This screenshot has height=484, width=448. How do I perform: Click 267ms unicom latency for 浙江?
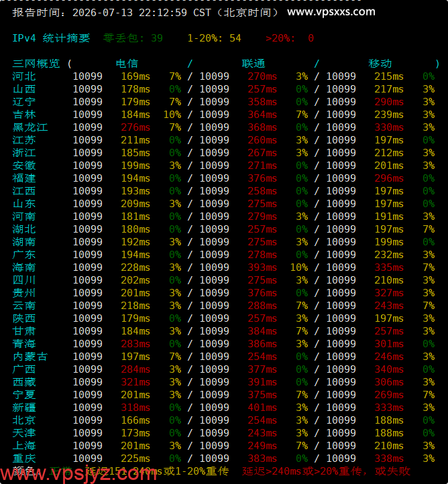pos(262,153)
